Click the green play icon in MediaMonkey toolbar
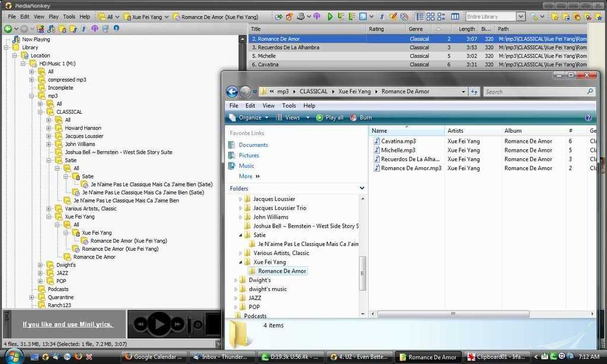Screen dimensions: 607x364 (x=330, y=17)
